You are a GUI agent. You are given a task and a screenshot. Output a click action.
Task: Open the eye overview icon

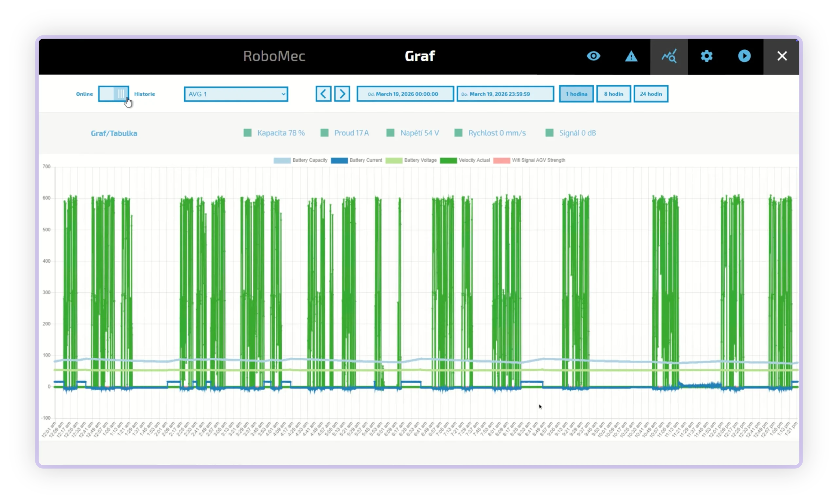point(593,56)
